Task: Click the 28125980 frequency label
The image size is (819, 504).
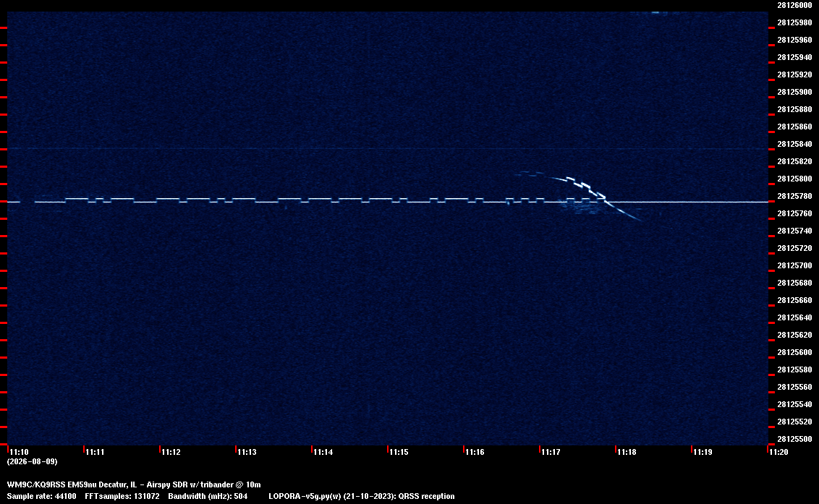Action: tap(794, 22)
